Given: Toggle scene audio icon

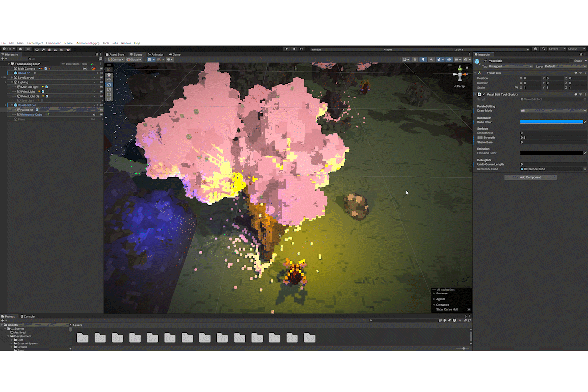Looking at the screenshot, I should [431, 59].
